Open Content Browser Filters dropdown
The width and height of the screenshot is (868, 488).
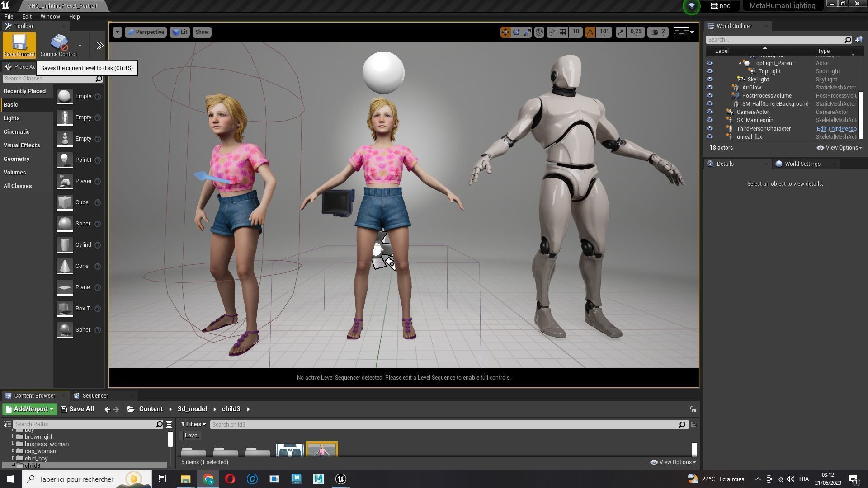193,424
